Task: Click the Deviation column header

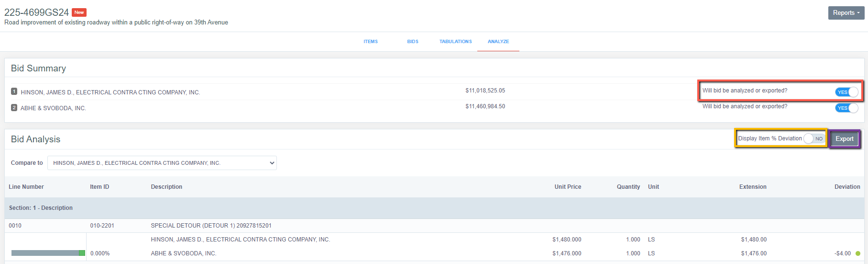Action: [847, 187]
